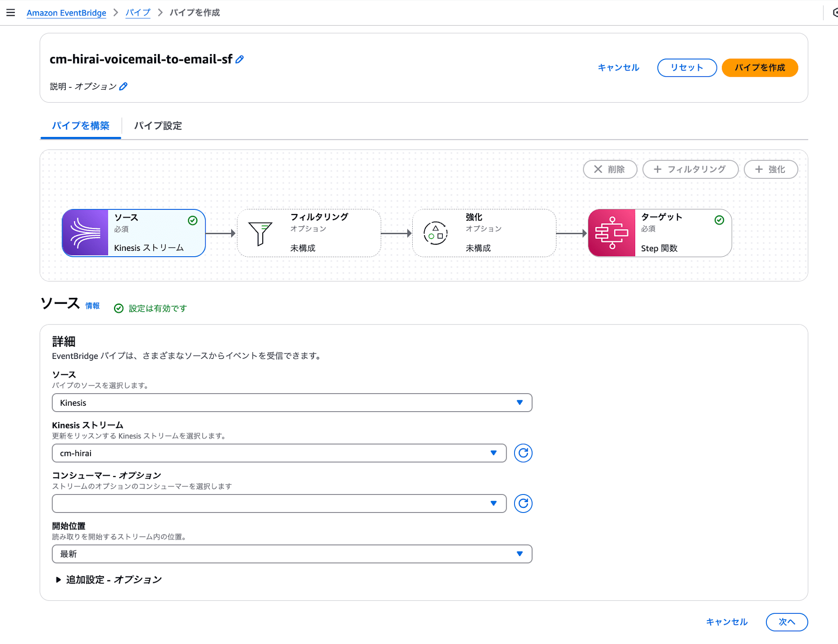Viewport: 838px width, 644px height.
Task: Click the bottom キャンセル link
Action: (x=727, y=622)
